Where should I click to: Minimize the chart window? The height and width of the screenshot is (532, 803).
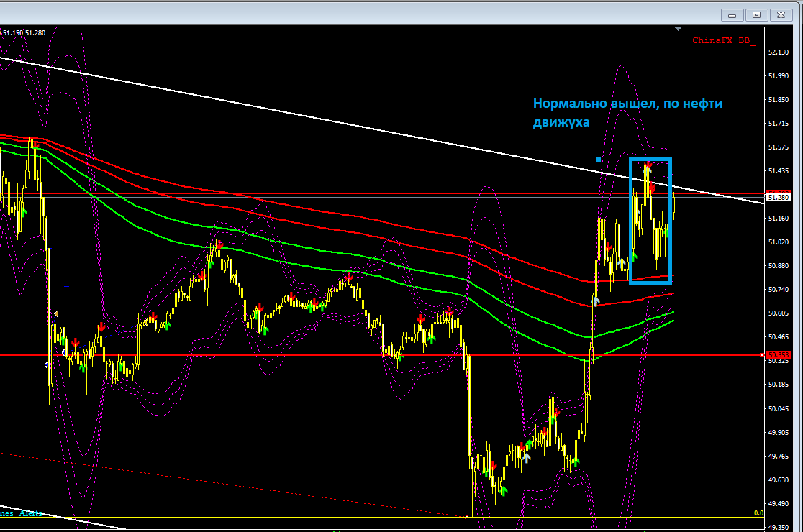pos(732,15)
